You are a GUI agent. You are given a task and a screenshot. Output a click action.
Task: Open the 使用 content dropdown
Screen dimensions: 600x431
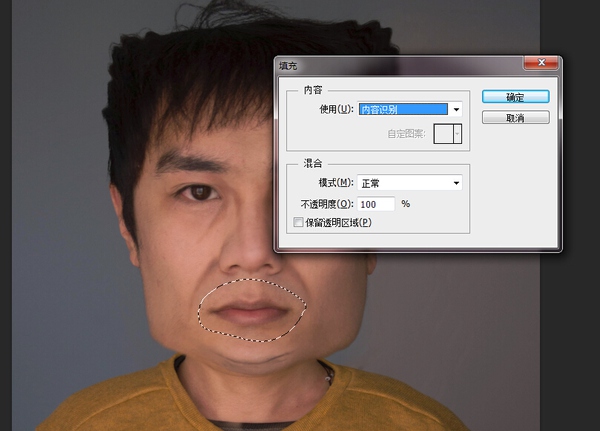click(410, 109)
